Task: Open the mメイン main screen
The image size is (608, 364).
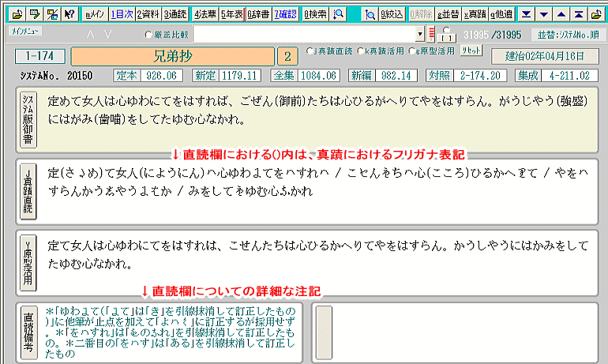Action: click(x=95, y=14)
